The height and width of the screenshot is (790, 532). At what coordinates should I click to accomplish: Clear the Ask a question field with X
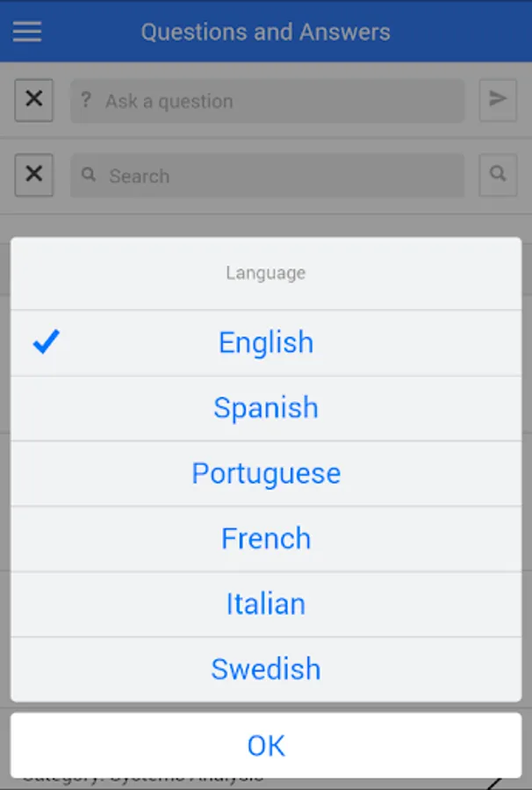33,100
